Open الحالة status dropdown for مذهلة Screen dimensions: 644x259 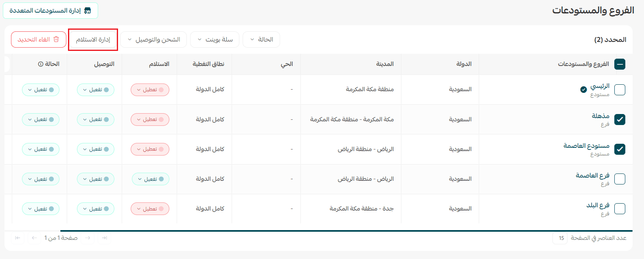coord(41,119)
